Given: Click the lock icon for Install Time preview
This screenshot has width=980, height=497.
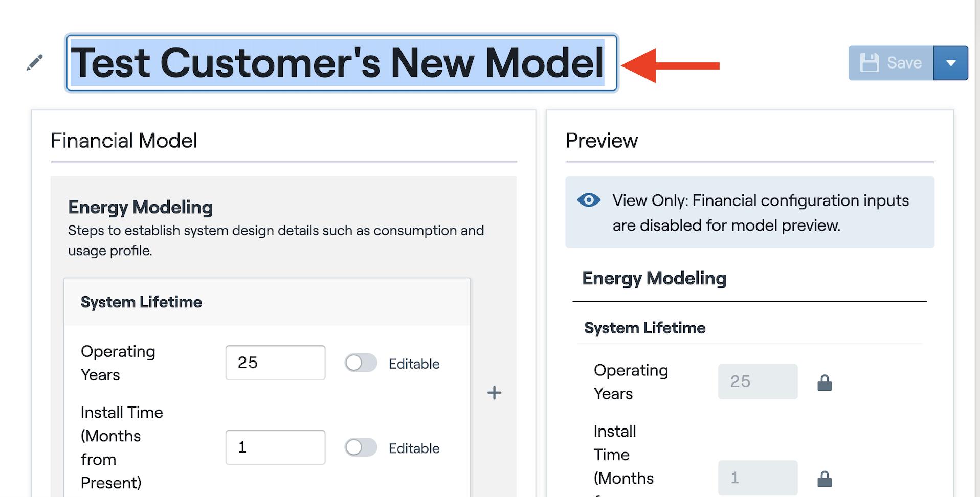Looking at the screenshot, I should (825, 479).
